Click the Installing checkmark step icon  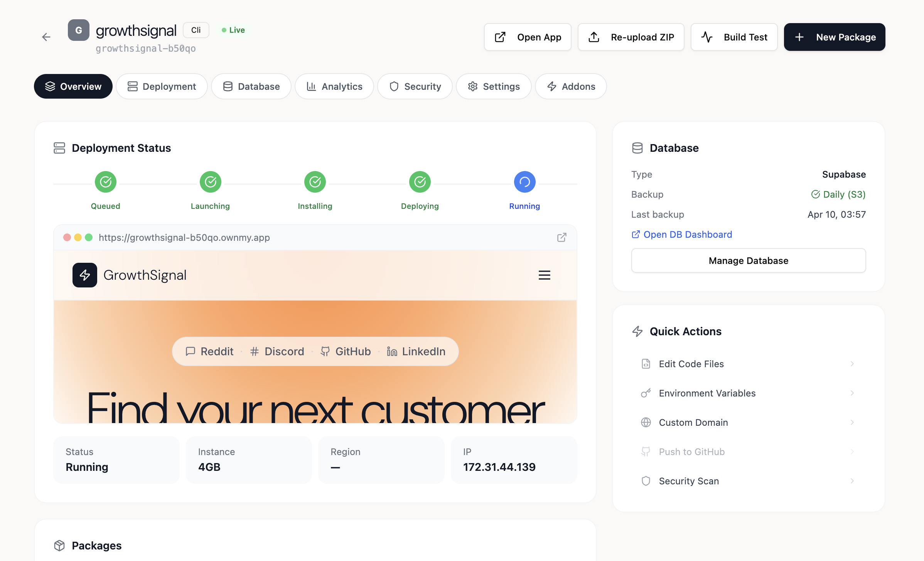315,182
